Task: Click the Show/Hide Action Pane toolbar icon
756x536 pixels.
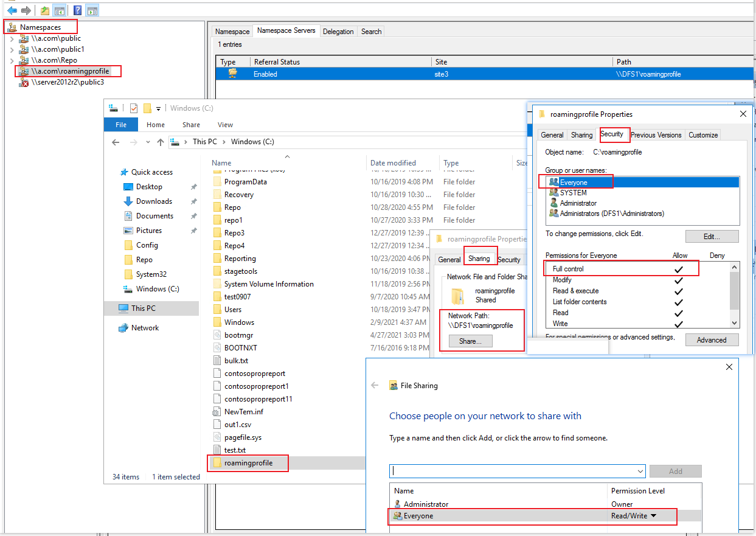Action: pyautogui.click(x=92, y=10)
